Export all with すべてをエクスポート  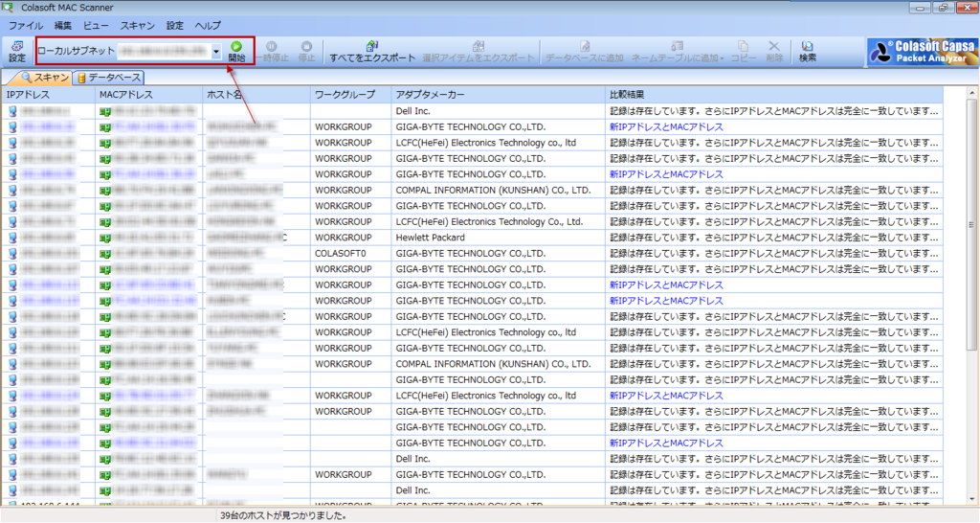372,52
